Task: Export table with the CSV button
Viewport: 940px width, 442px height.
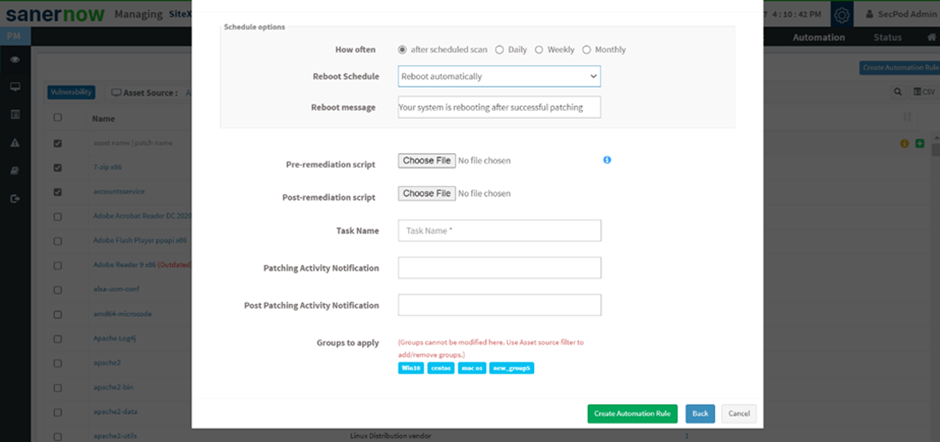Action: coord(924,92)
